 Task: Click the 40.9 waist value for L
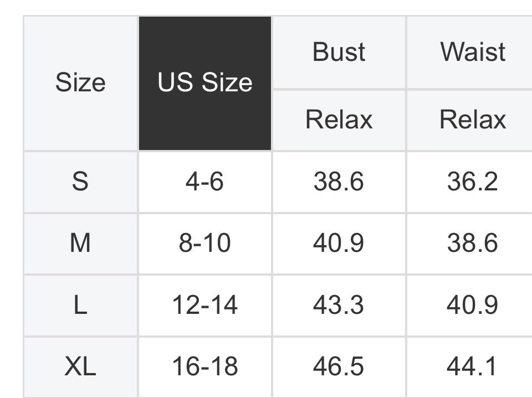(x=473, y=305)
